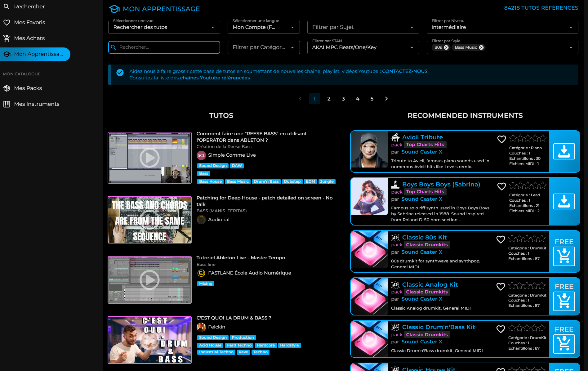Open the Avicii Tribute instrument title
Viewport: 588px width, 371px height.
pyautogui.click(x=422, y=137)
